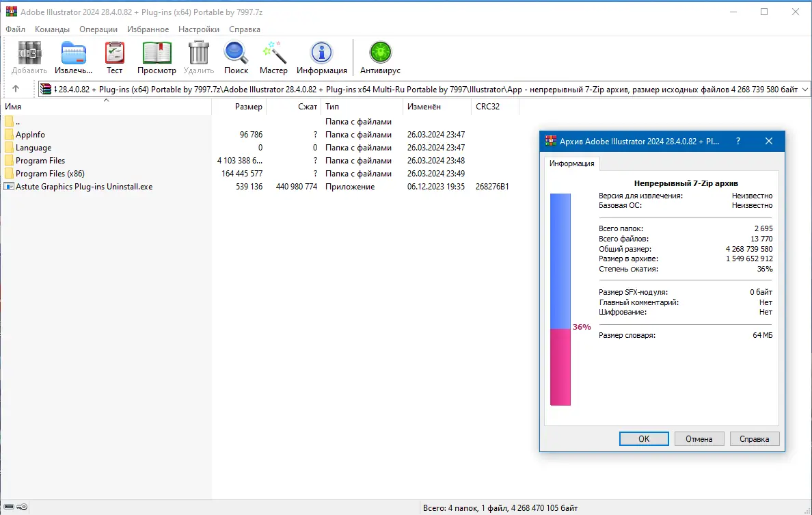Click the Извлечь toolbar icon
This screenshot has width=812, height=515.
click(x=74, y=53)
